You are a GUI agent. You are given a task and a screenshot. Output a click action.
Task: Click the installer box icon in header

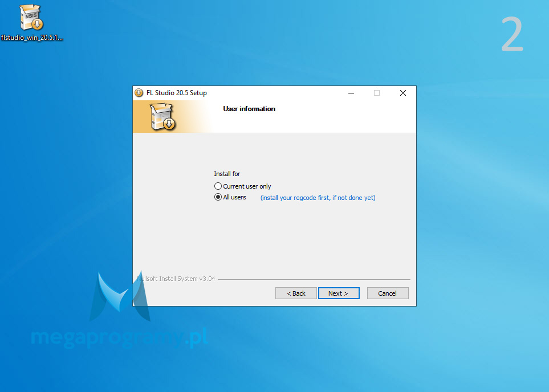tap(163, 117)
